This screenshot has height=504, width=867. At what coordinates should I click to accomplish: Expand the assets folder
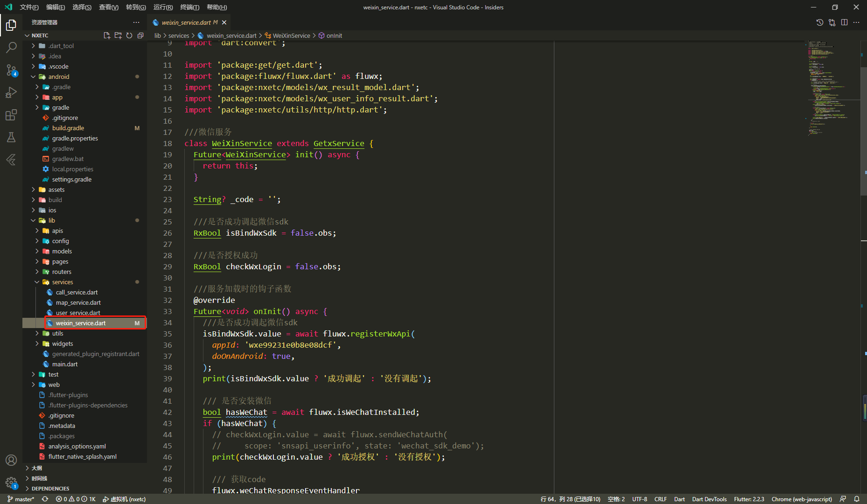pyautogui.click(x=84, y=189)
